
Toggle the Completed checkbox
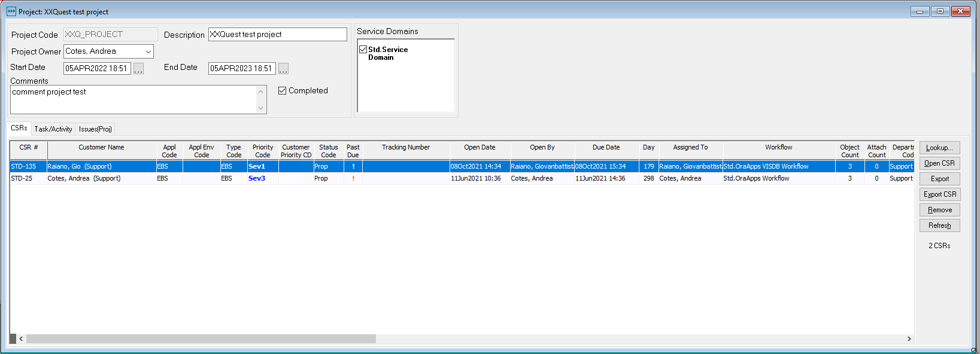[x=283, y=91]
